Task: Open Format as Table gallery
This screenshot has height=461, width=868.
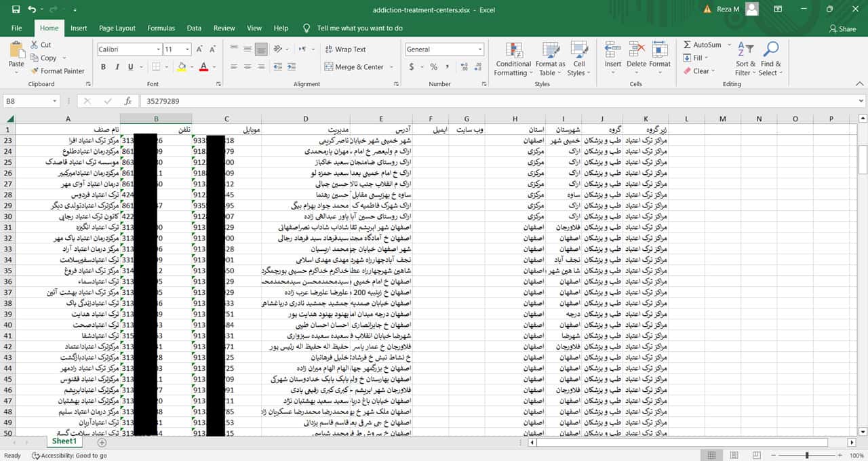Action: pos(550,60)
